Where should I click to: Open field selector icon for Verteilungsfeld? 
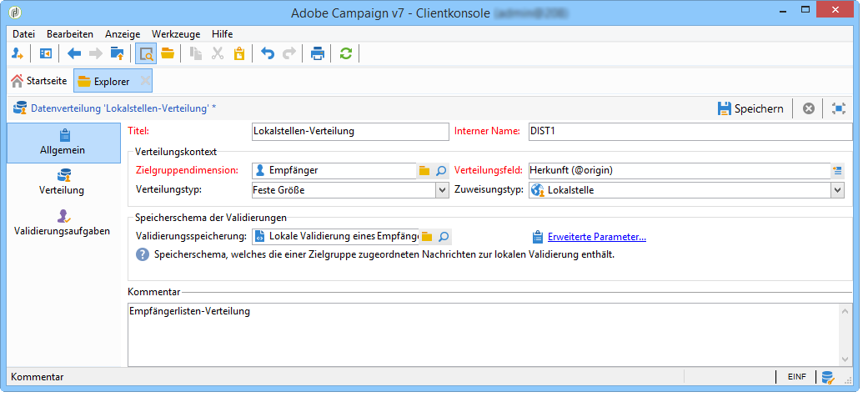point(838,171)
